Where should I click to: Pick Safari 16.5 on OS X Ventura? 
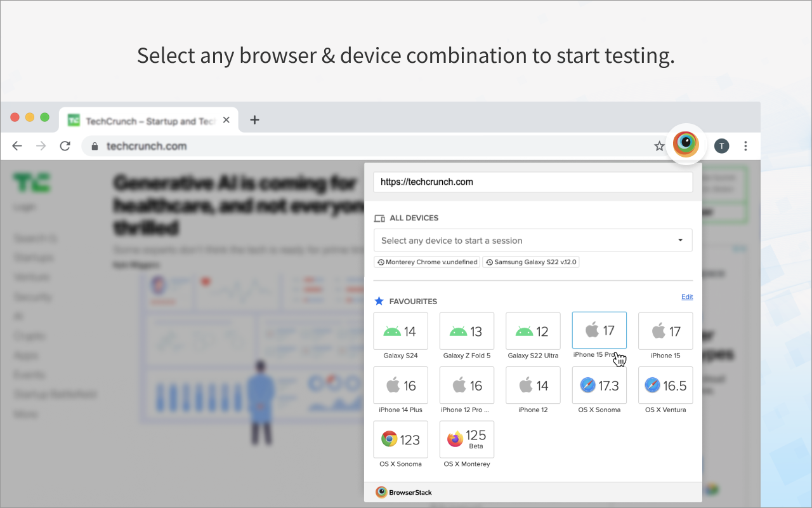[x=665, y=385]
